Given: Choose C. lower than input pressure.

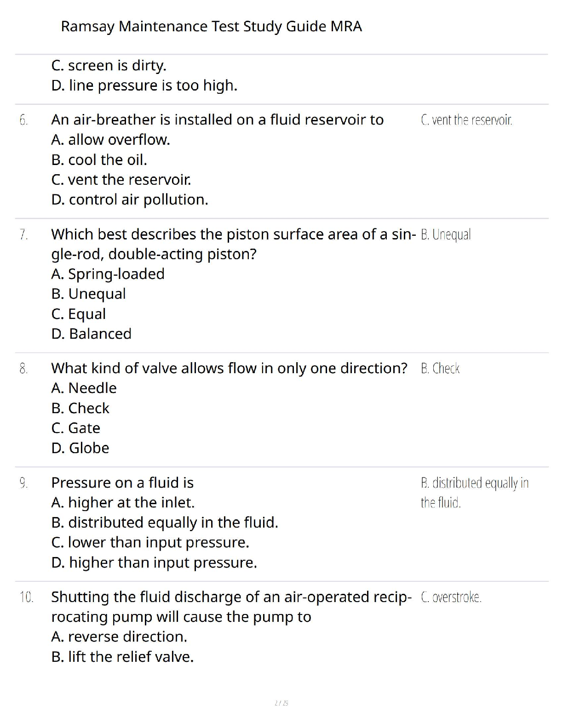Looking at the screenshot, I should 150,543.
